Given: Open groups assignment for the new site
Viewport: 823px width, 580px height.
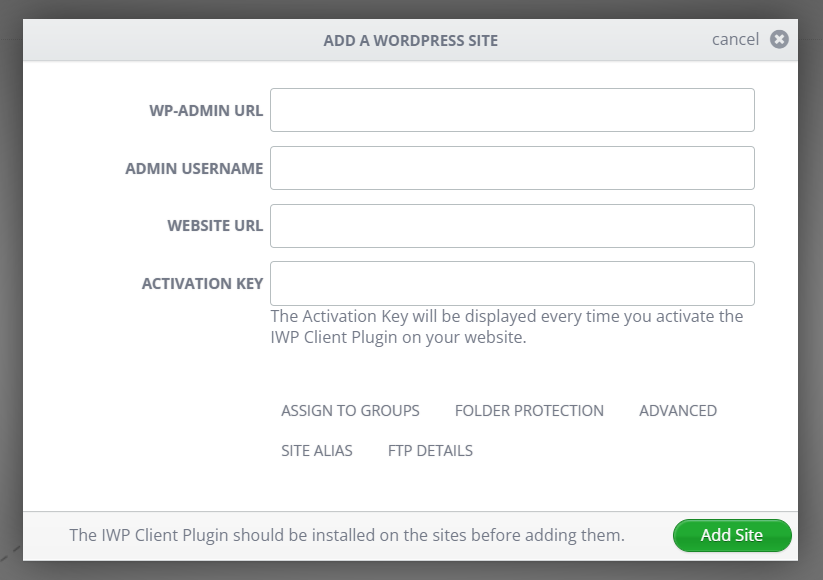Looking at the screenshot, I should coord(350,410).
